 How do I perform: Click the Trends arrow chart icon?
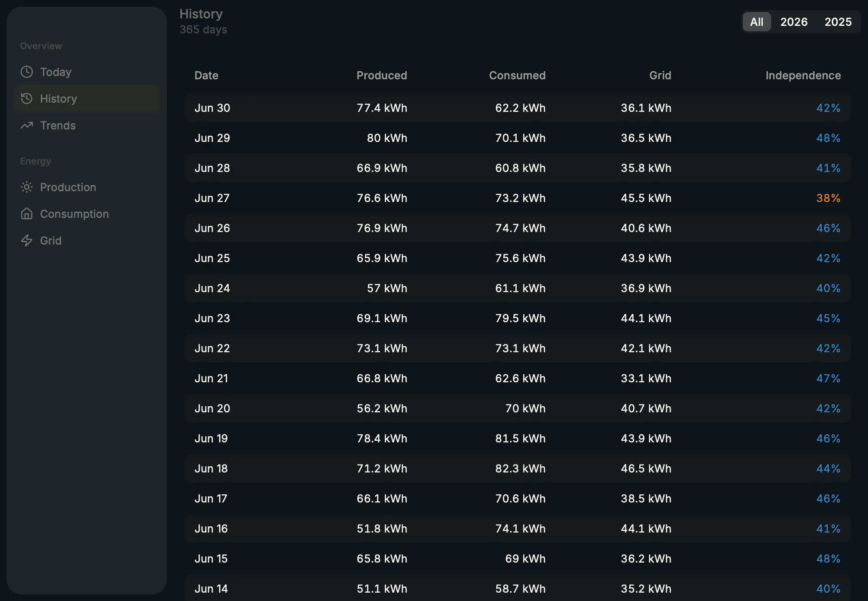27,125
